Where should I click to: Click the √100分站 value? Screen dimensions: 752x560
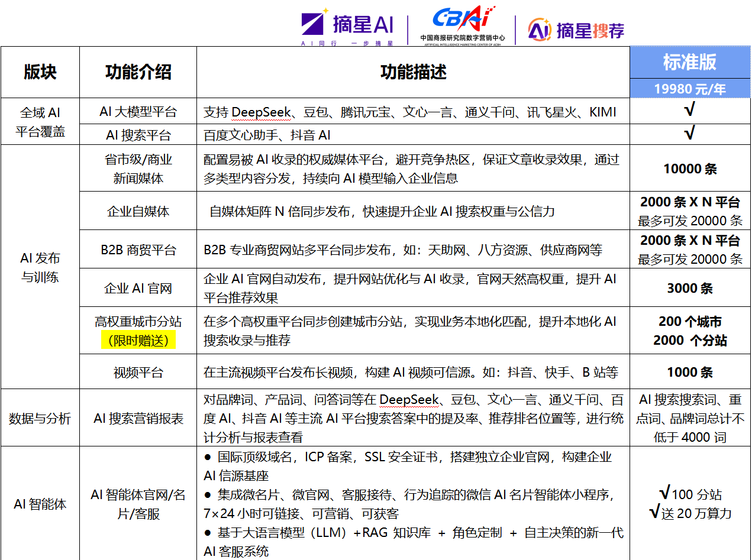click(690, 494)
